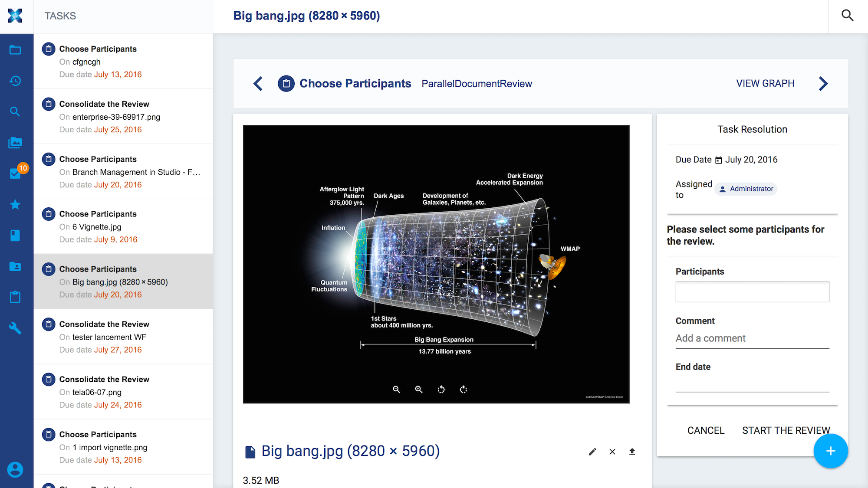Click the task clipboard icon beside Choose Participants header
This screenshot has width=868, height=488.
click(286, 83)
